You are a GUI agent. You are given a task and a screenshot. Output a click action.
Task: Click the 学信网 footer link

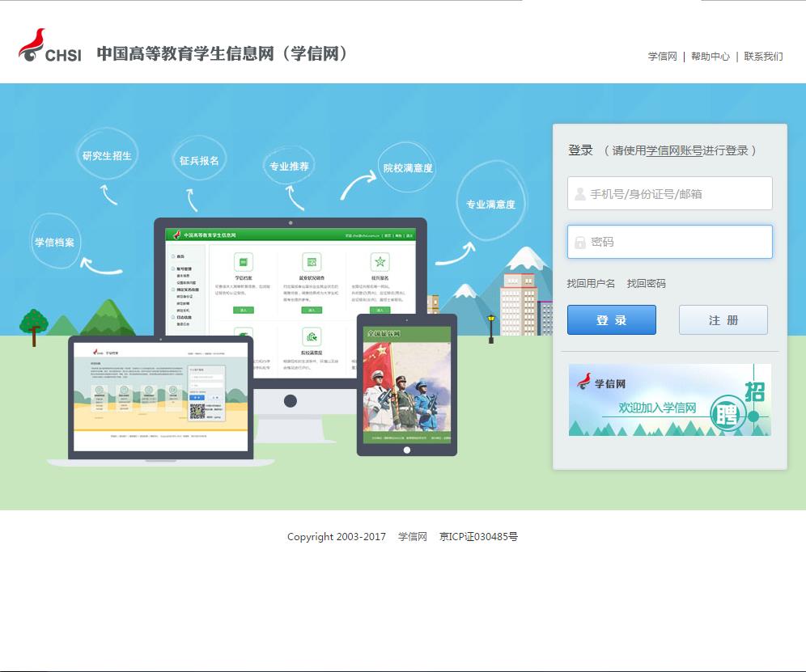412,537
